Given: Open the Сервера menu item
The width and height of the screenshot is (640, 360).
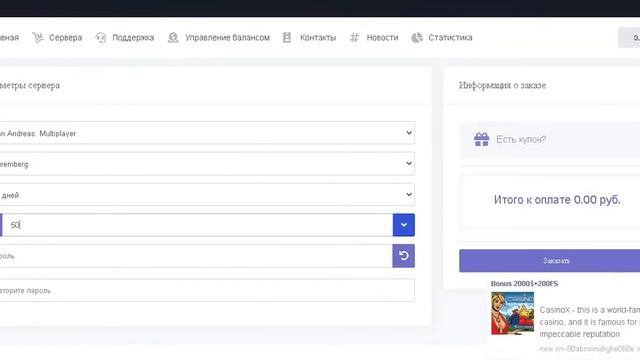Looking at the screenshot, I should (65, 38).
